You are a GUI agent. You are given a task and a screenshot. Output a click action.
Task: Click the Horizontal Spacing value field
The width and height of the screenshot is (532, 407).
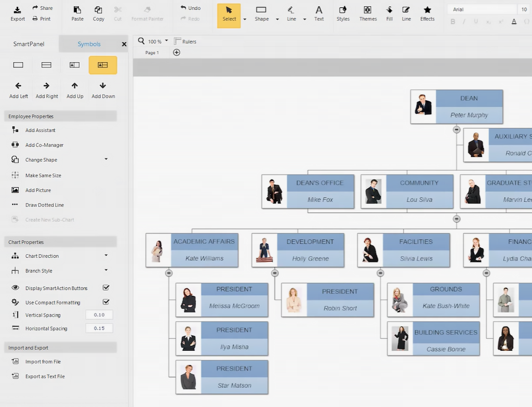[x=99, y=328]
